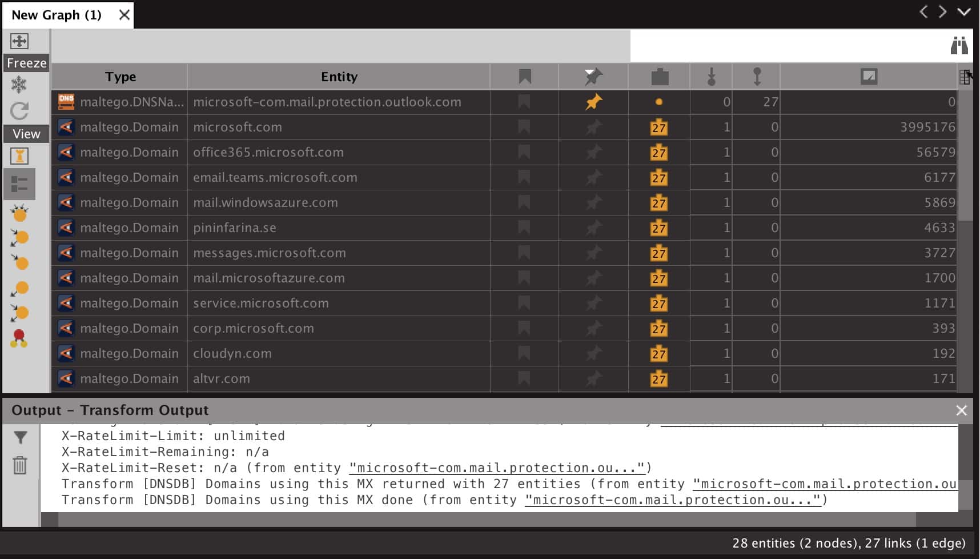Sort by incoming links column header

pos(711,77)
